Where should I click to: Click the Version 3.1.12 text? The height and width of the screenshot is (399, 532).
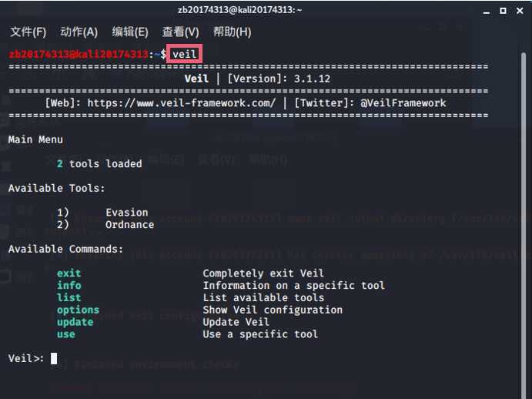click(x=279, y=79)
